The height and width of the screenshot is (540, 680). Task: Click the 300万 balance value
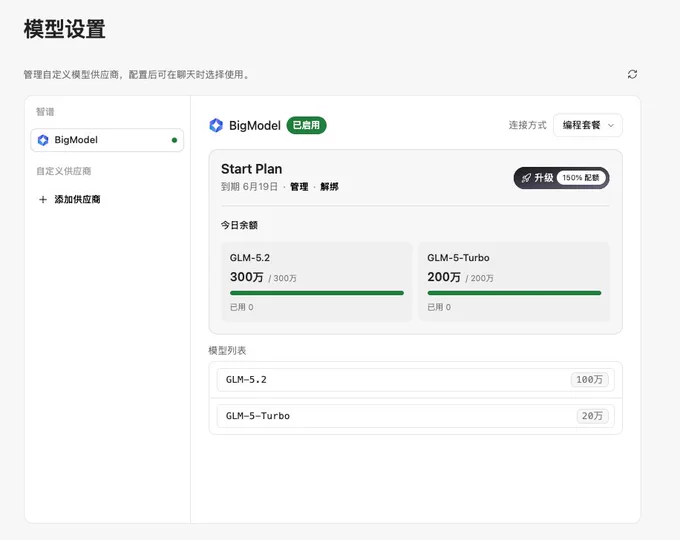tap(246, 277)
